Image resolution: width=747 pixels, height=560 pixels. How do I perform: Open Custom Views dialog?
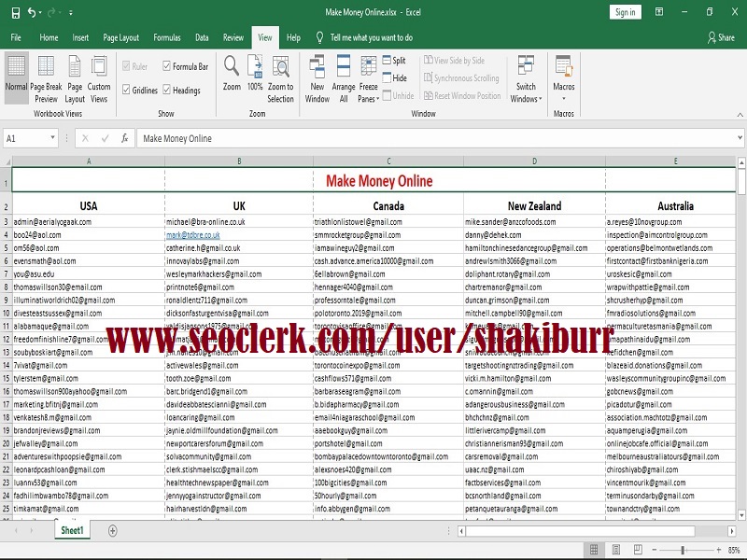point(99,77)
